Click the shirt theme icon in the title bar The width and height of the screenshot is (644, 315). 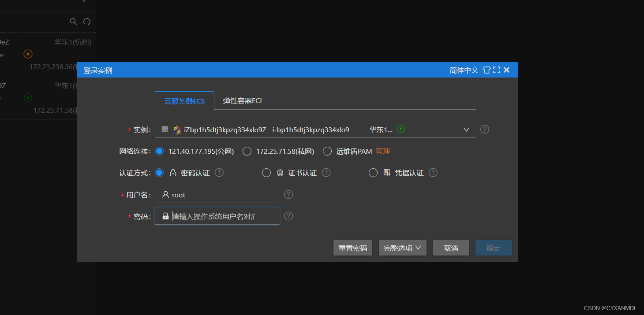[487, 70]
